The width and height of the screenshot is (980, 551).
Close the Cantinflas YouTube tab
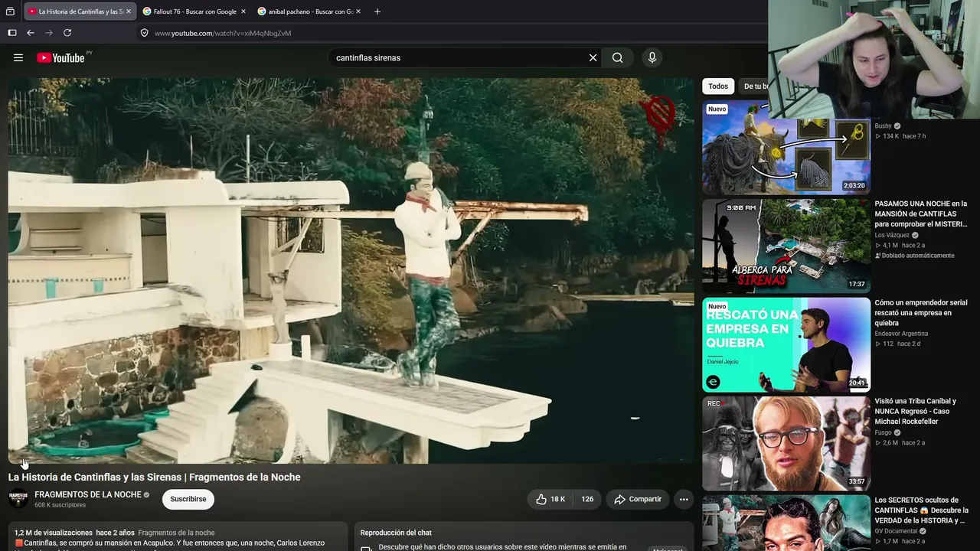[x=129, y=11]
